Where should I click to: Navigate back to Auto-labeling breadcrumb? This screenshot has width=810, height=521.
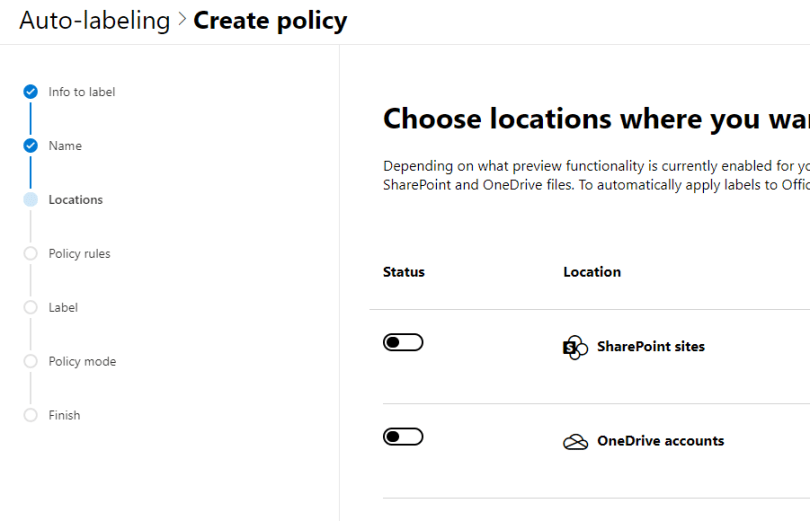click(x=95, y=21)
